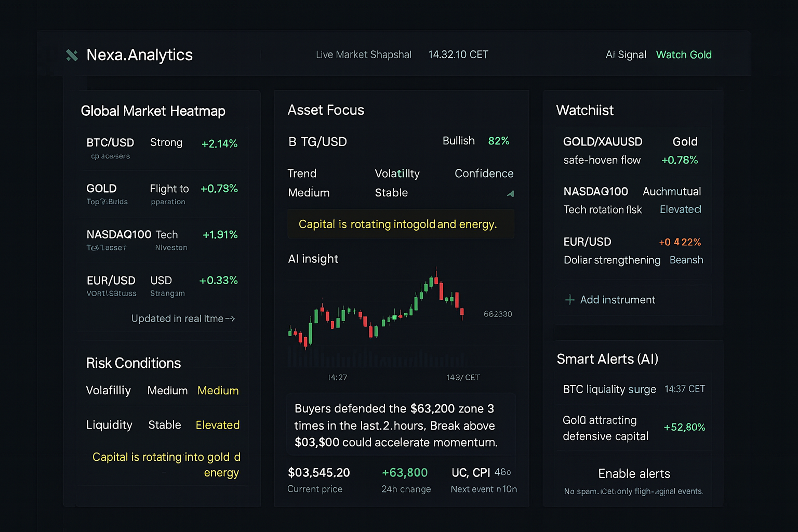The width and height of the screenshot is (798, 532).
Task: Click the 14.32.10 CET clock display
Action: click(458, 54)
